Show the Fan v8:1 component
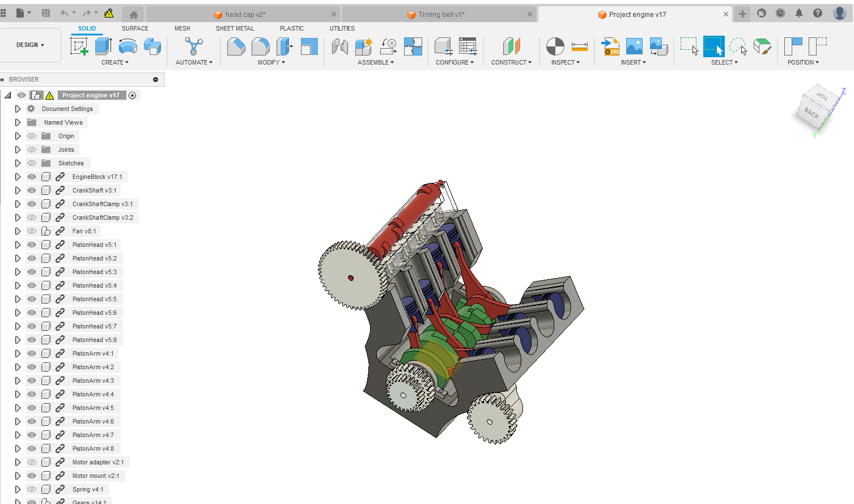Screen dimensions: 854x504 (32, 231)
